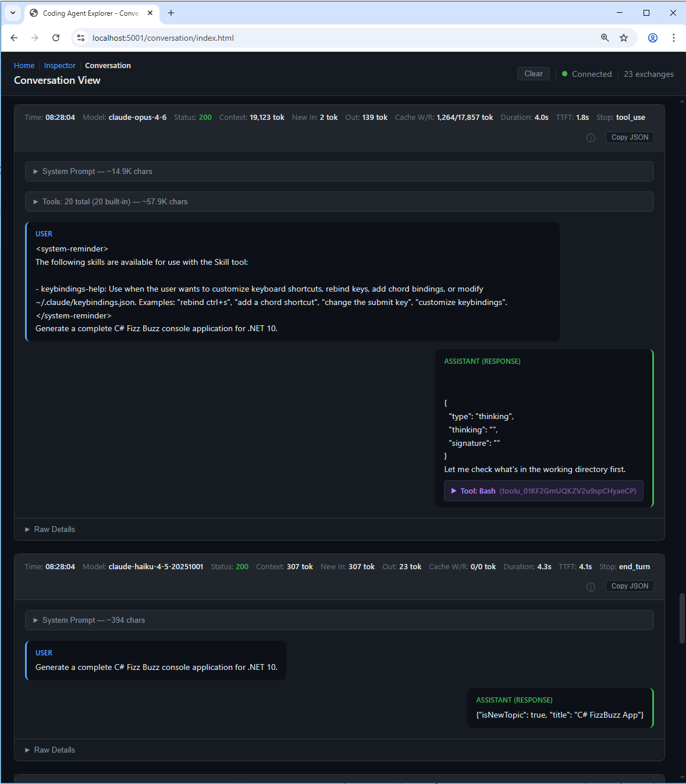Bookmark this page with star icon
The height and width of the screenshot is (784, 686).
point(624,38)
